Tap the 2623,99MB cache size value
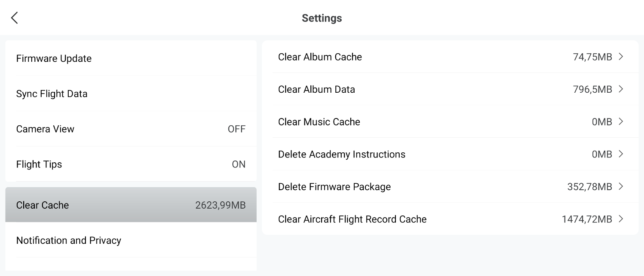Viewport: 644px width, 276px height. point(220,205)
